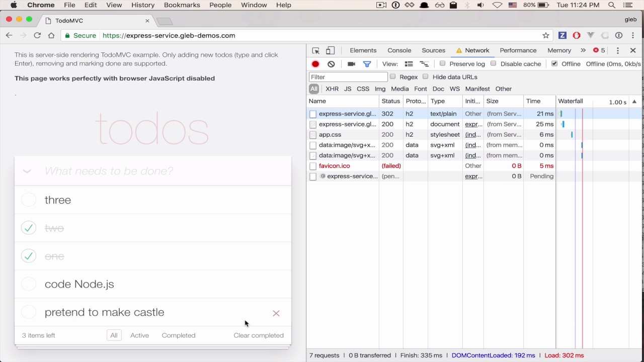This screenshot has height=362, width=644.
Task: Uncheck the completed one todo
Action: point(29,256)
